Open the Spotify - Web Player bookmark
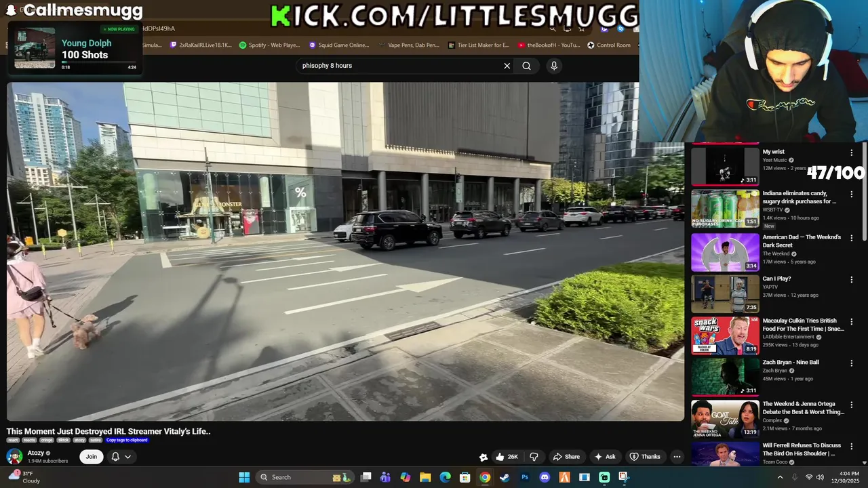The height and width of the screenshot is (488, 868). [x=269, y=45]
